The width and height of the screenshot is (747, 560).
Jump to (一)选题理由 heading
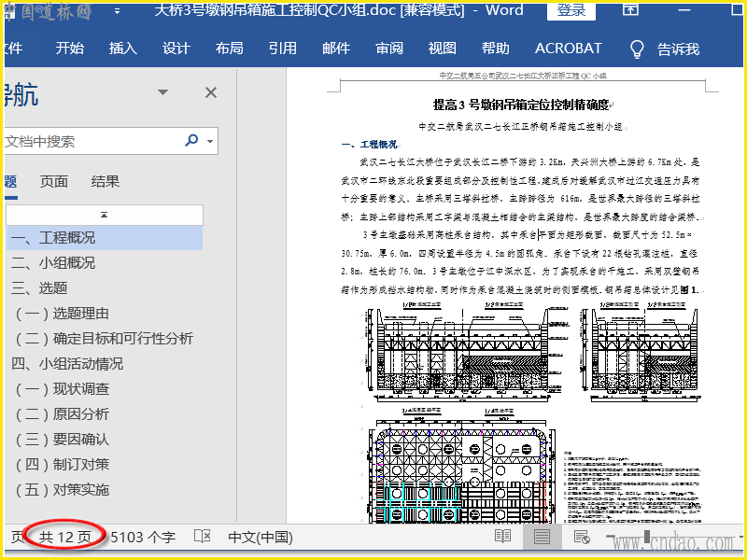(63, 314)
